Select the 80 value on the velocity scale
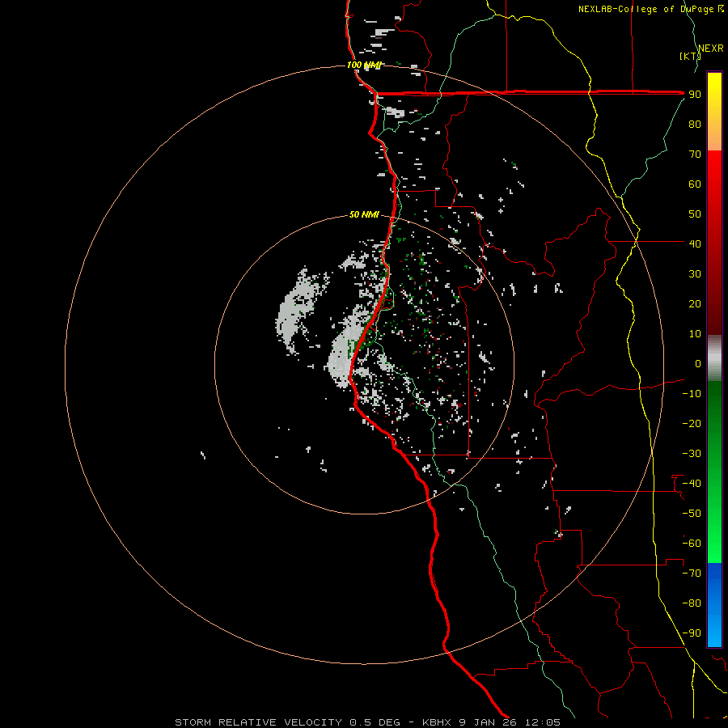The height and width of the screenshot is (728, 728). coord(695,124)
